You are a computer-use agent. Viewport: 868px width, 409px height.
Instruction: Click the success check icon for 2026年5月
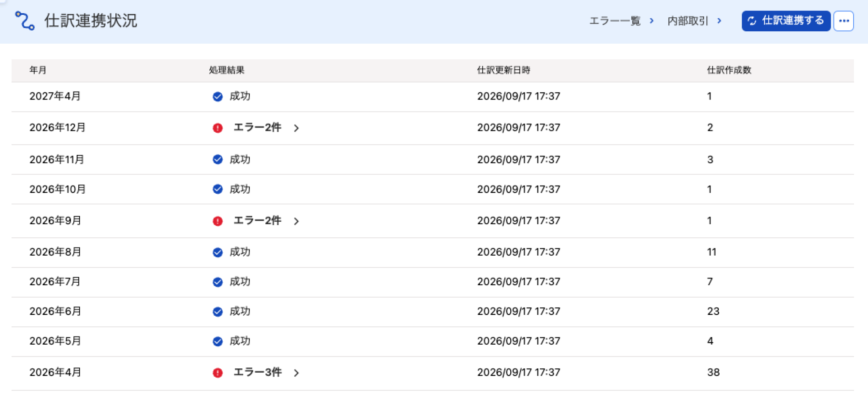pyautogui.click(x=217, y=342)
